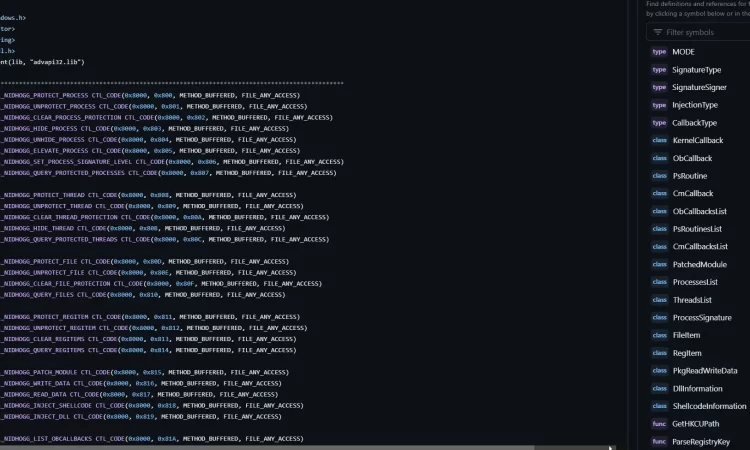
Task: Jump to the SignatureSigner symbol
Action: click(x=699, y=87)
